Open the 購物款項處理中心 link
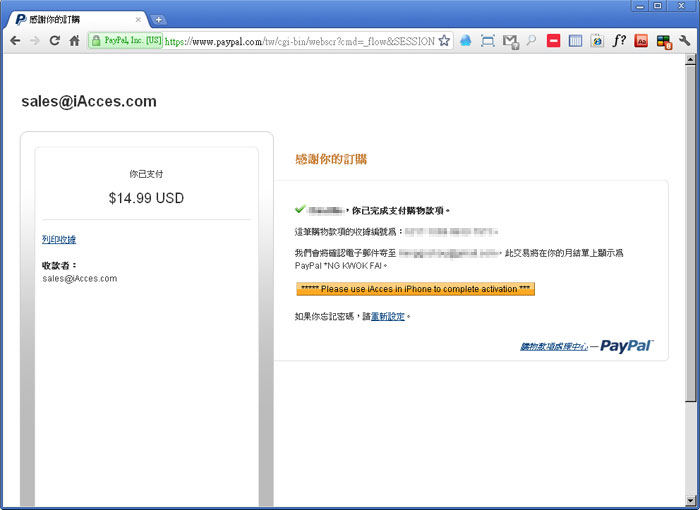Screen dimensions: 700x510 coord(554,346)
